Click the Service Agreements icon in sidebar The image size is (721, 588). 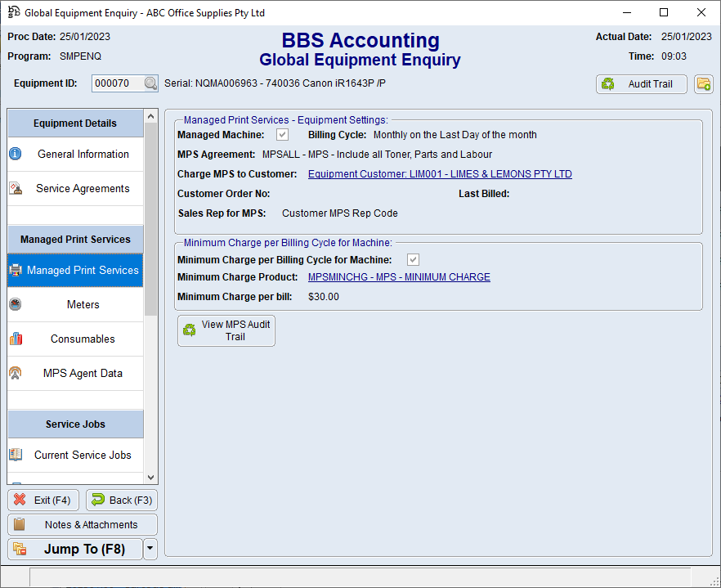[x=16, y=189]
